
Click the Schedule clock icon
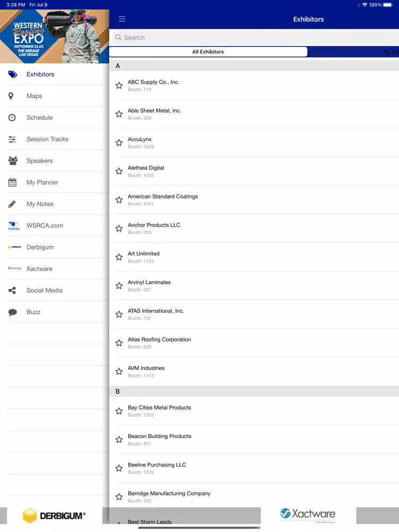point(12,118)
